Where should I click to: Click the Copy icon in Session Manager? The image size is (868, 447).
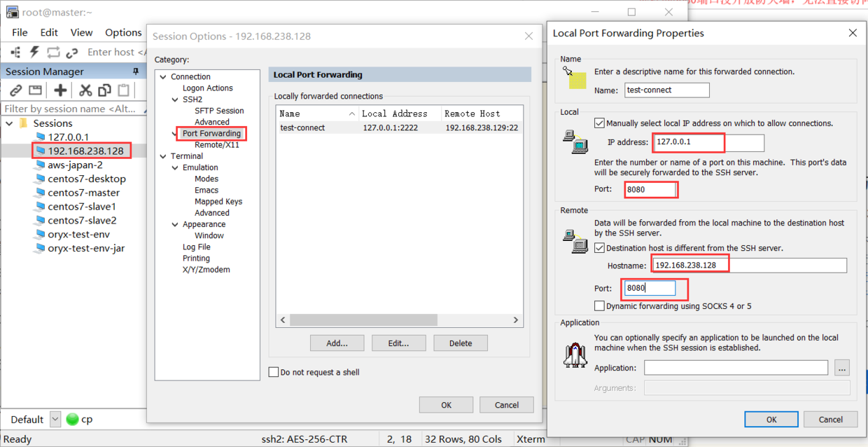pos(105,90)
